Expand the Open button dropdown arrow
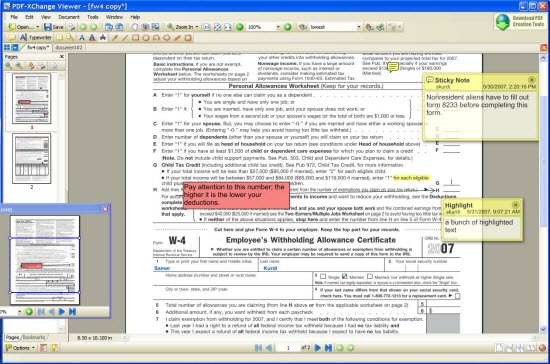 click(x=38, y=27)
